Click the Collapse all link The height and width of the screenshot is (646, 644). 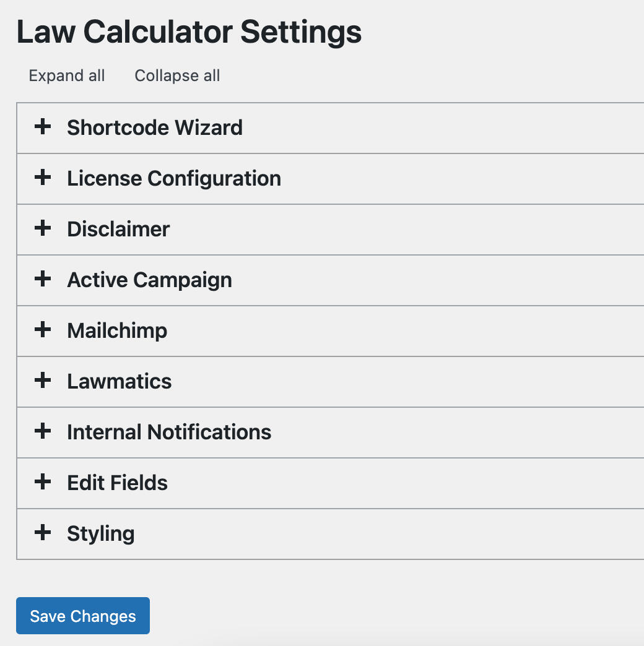[177, 75]
